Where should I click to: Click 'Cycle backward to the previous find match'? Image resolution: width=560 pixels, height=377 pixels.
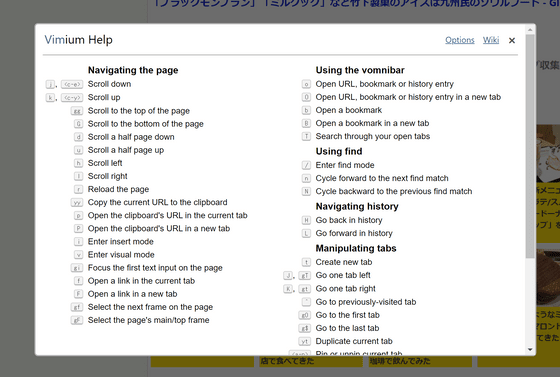[394, 191]
